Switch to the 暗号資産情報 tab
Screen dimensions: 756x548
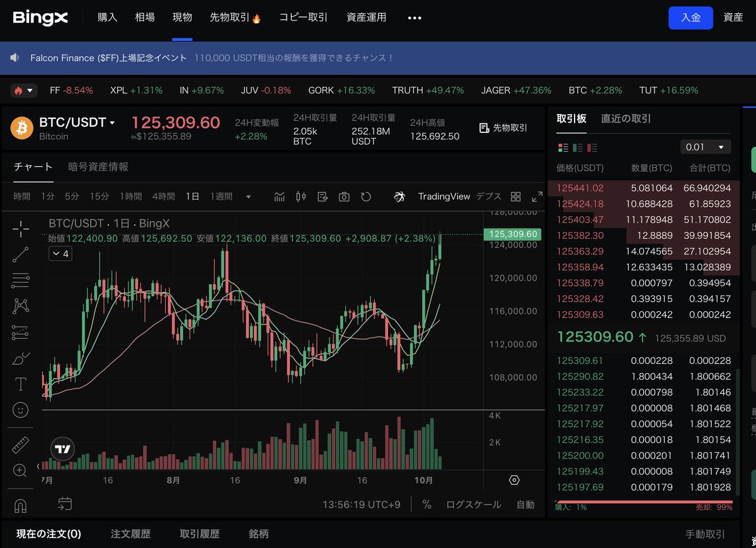[x=98, y=167]
